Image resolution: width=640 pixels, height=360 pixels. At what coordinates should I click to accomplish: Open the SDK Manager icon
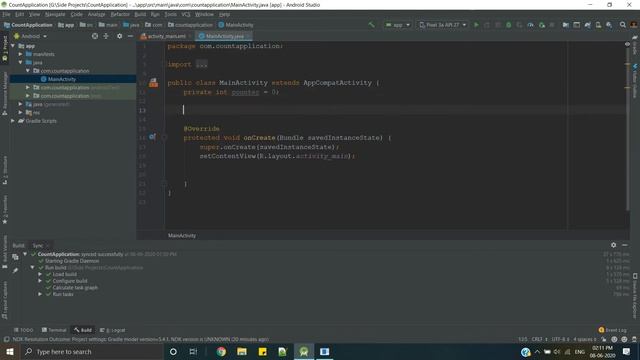(x=609, y=25)
